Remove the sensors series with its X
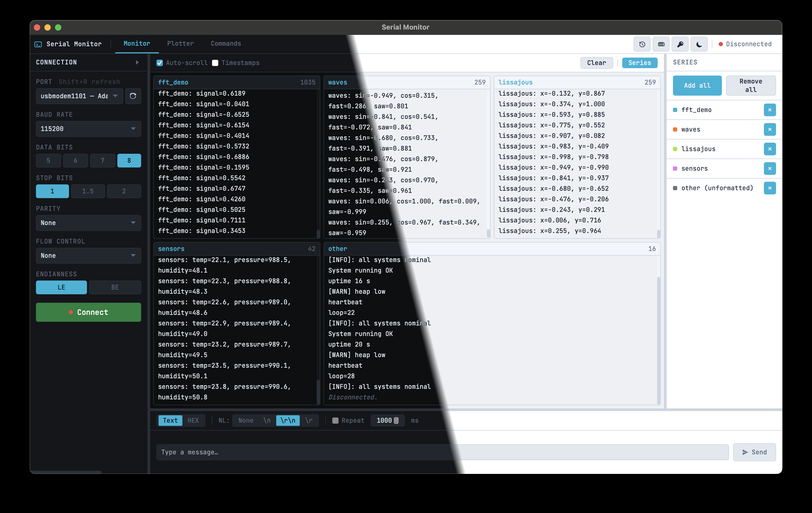The height and width of the screenshot is (513, 812). pyautogui.click(x=769, y=169)
